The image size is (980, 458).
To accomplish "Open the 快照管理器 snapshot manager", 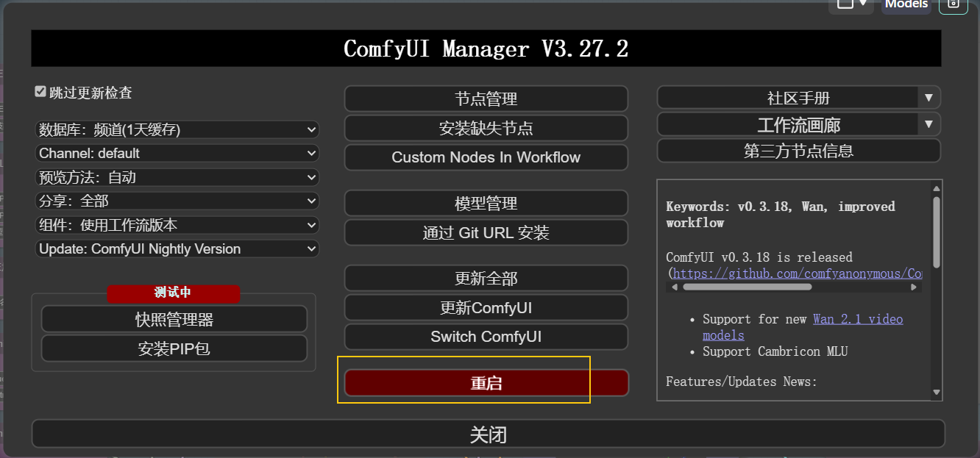I will [x=174, y=319].
